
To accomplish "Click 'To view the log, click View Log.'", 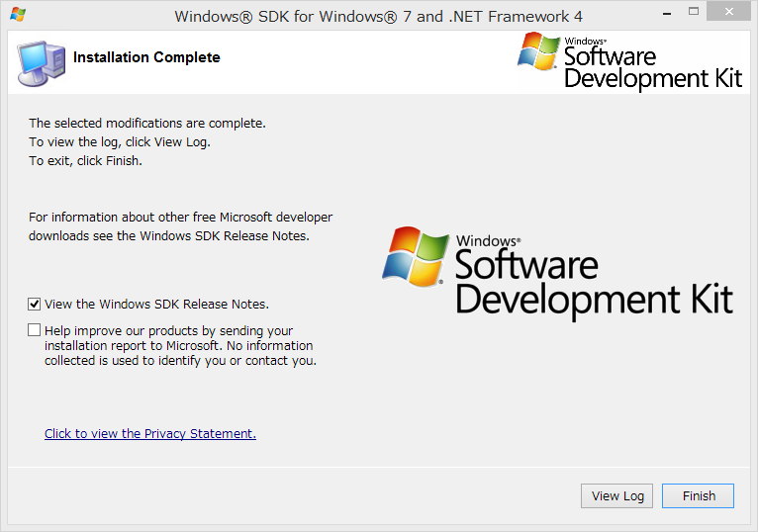I will click(120, 142).
